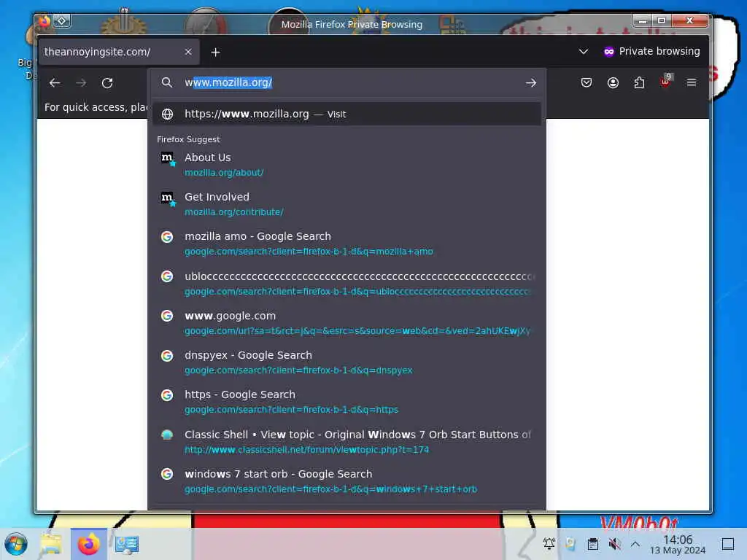
Task: Click the globe icon beside mozilla.org visit row
Action: 167,114
